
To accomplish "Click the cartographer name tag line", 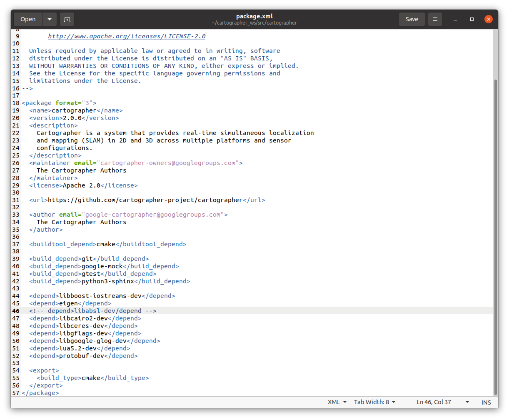I will click(76, 110).
